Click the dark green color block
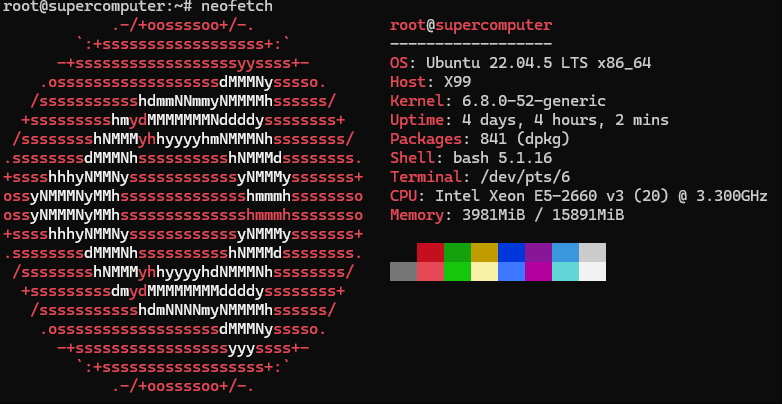This screenshot has height=404, width=782. click(x=457, y=252)
